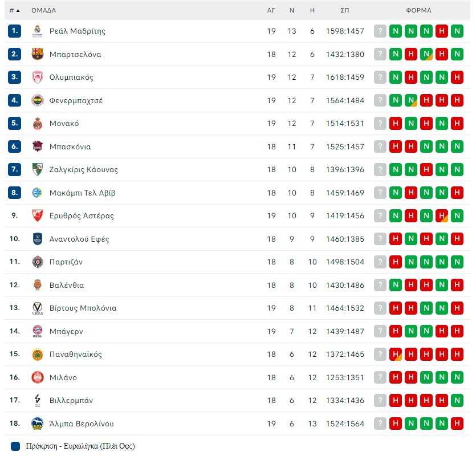
Task: Open the Ζαλγκίρις Κάουνας team link
Action: tap(83, 169)
